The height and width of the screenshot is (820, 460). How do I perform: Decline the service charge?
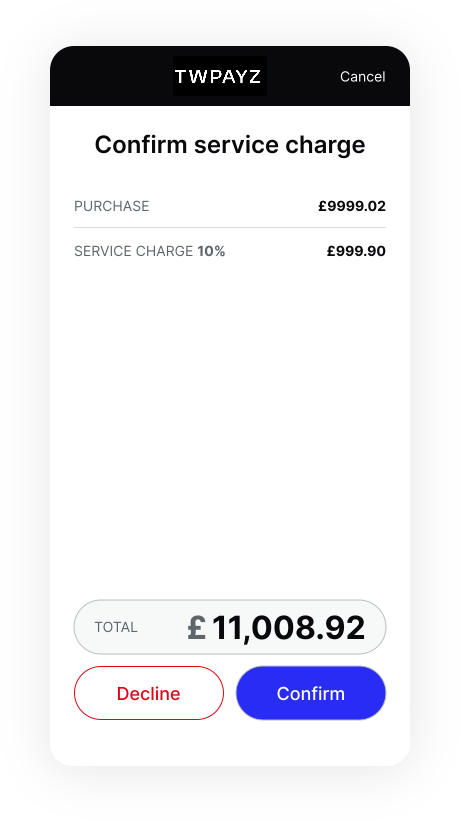(x=148, y=693)
